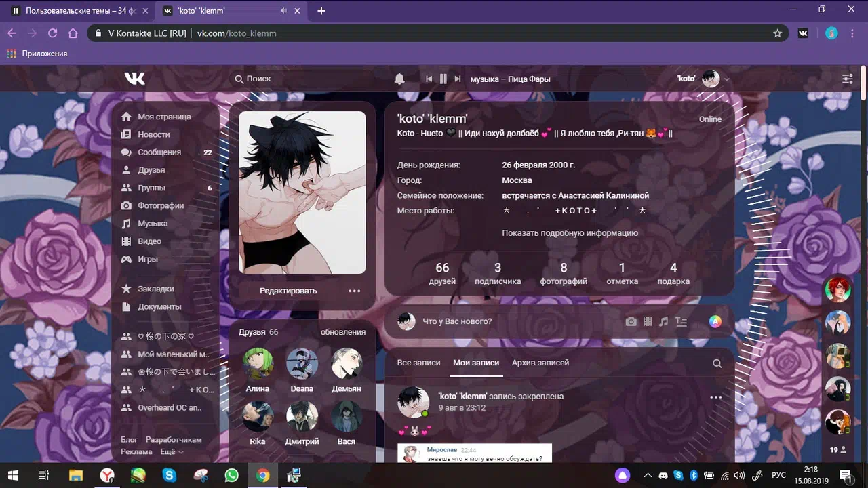This screenshot has height=488, width=868.
Task: Search wall posts with magnifier icon
Action: click(x=717, y=363)
